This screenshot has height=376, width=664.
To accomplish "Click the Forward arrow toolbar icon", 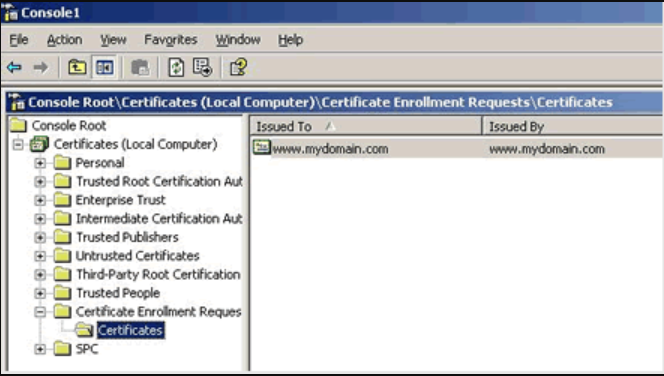I will point(41,67).
